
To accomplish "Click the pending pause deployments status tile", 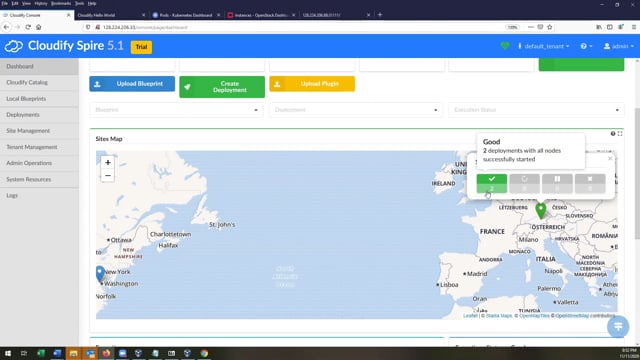I will [x=557, y=183].
